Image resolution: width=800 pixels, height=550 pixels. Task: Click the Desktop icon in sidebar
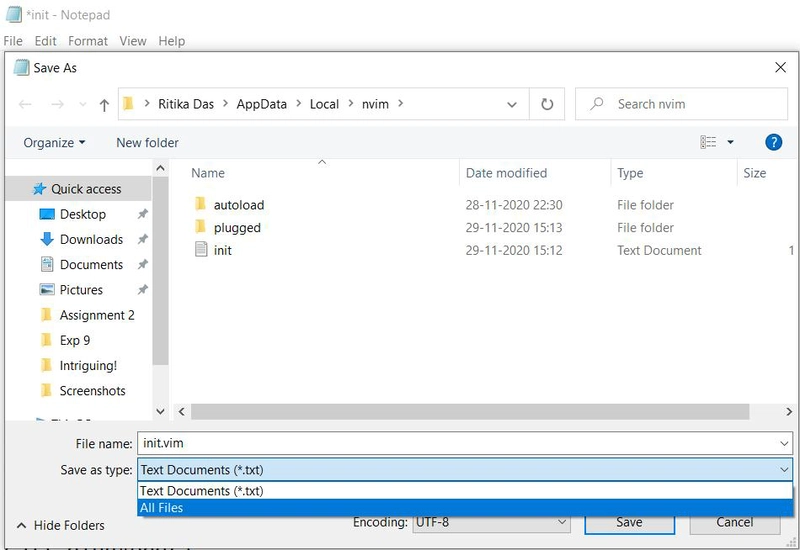pos(47,214)
